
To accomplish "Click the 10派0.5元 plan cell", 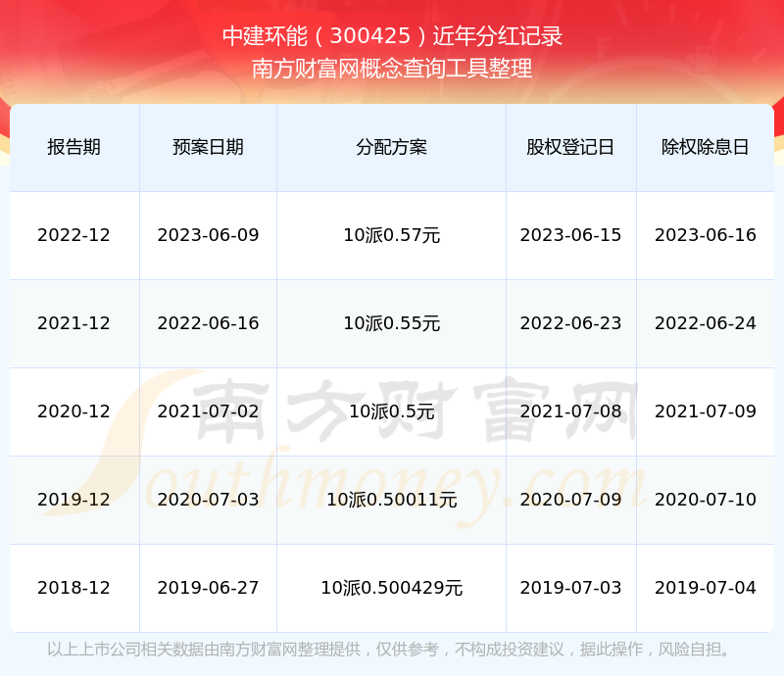I will pos(391,411).
